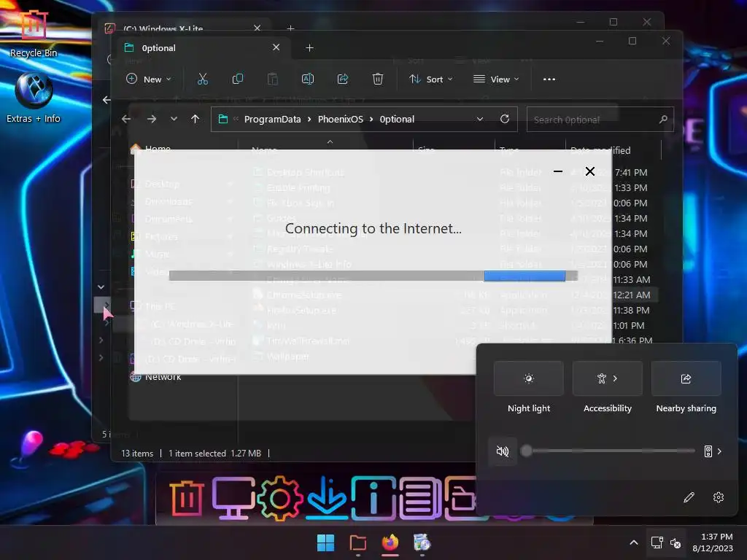Open all settings from quick settings gear
The image size is (747, 560).
tap(719, 497)
